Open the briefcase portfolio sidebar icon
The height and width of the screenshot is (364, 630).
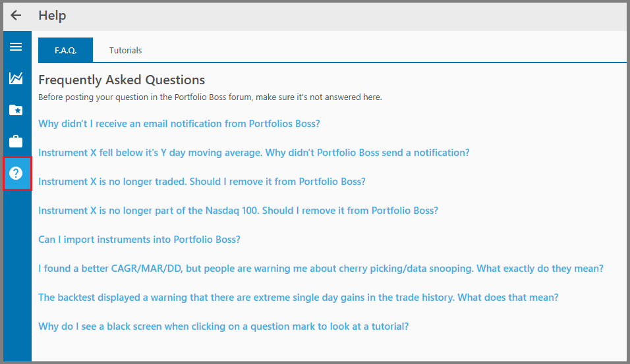16,142
